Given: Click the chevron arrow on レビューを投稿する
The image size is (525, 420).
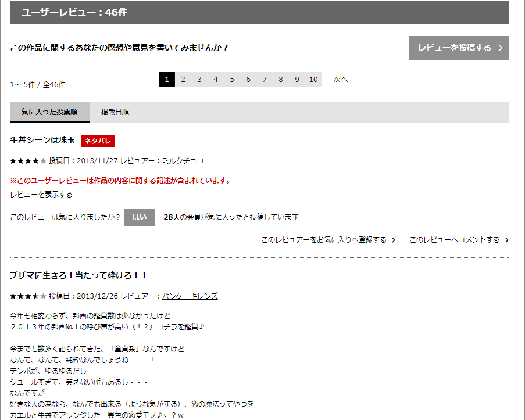Looking at the screenshot, I should [500, 48].
